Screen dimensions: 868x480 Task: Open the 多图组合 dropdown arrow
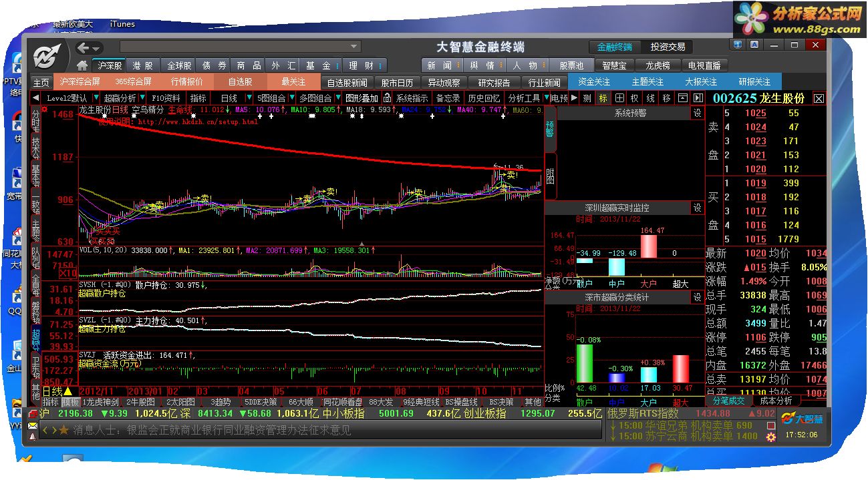pos(337,98)
